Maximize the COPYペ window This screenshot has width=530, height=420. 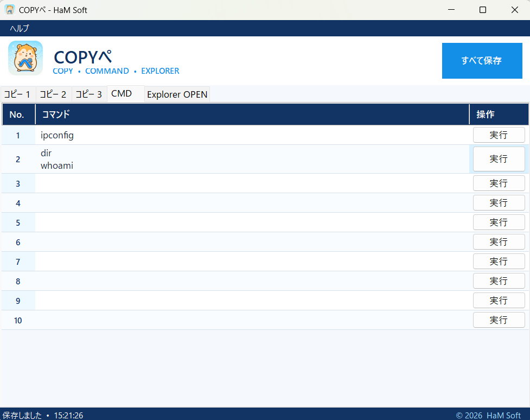click(483, 10)
